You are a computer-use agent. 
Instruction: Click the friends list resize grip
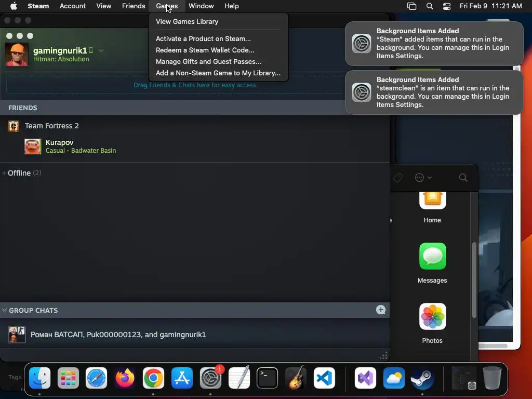point(384,356)
